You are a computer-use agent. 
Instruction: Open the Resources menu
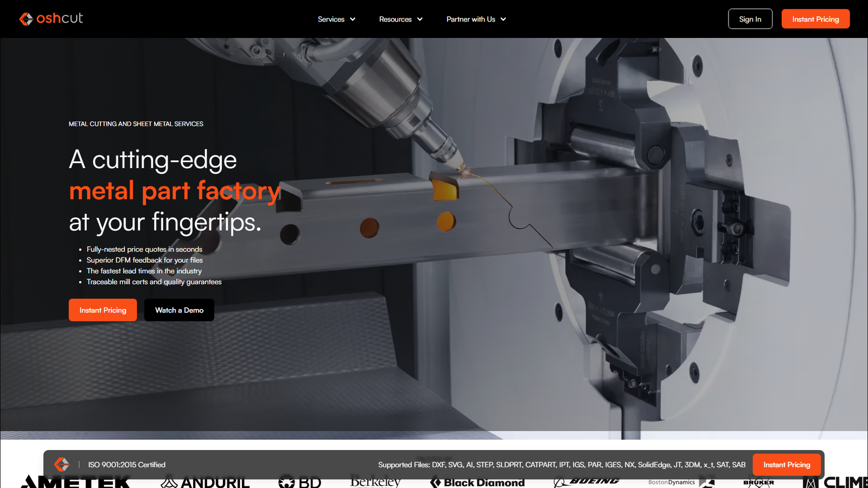coord(395,19)
